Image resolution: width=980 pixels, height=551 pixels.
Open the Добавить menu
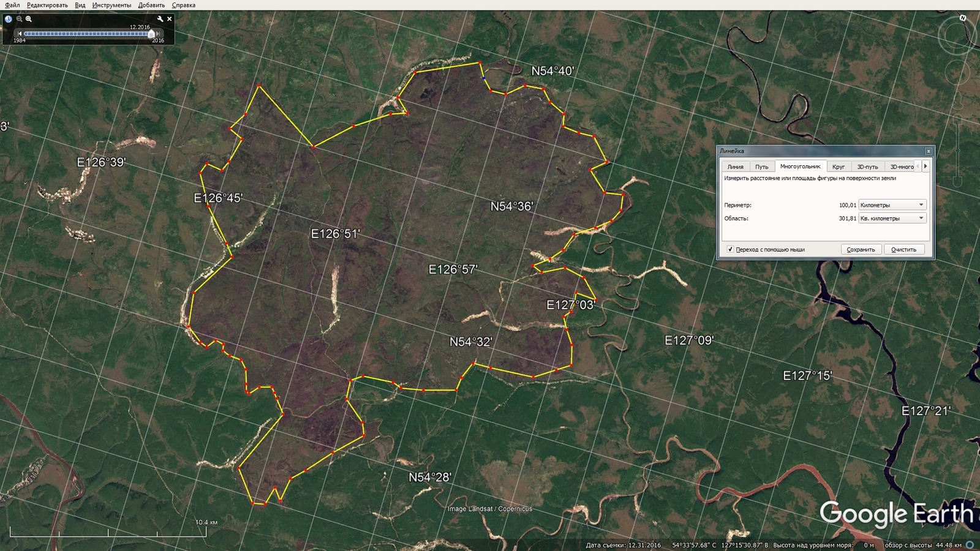pos(151,5)
